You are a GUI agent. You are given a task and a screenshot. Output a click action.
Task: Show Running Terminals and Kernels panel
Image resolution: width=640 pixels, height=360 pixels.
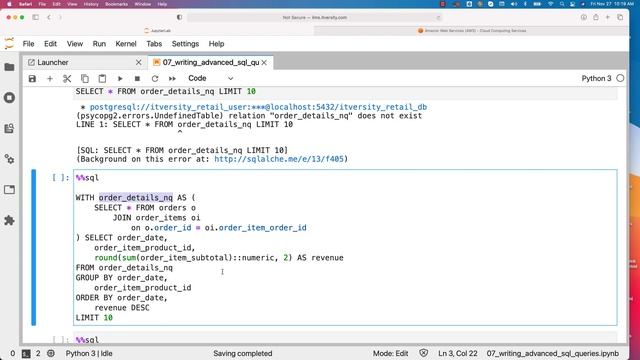pos(9,98)
